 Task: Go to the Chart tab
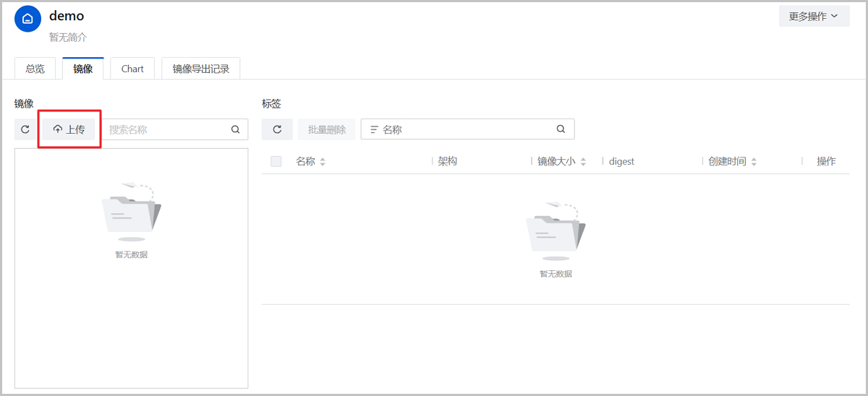click(x=132, y=69)
